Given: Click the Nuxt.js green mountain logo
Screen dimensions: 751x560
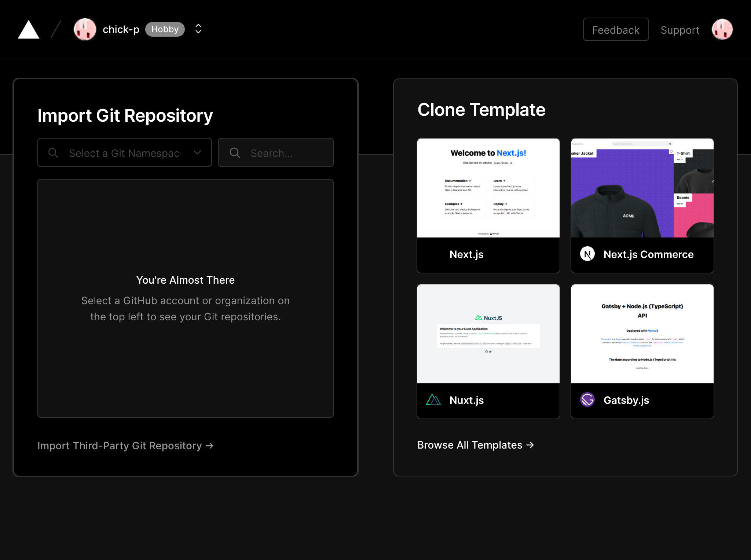Looking at the screenshot, I should pyautogui.click(x=433, y=400).
